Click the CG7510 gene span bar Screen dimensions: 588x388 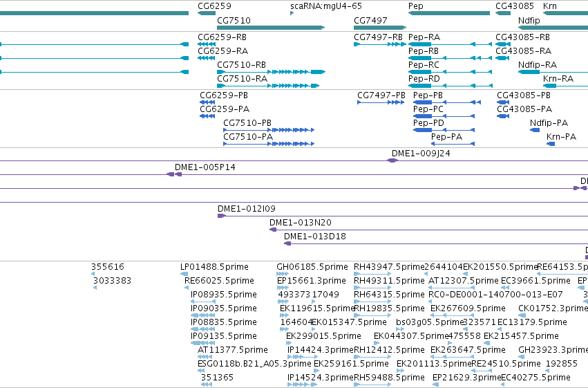271,28
